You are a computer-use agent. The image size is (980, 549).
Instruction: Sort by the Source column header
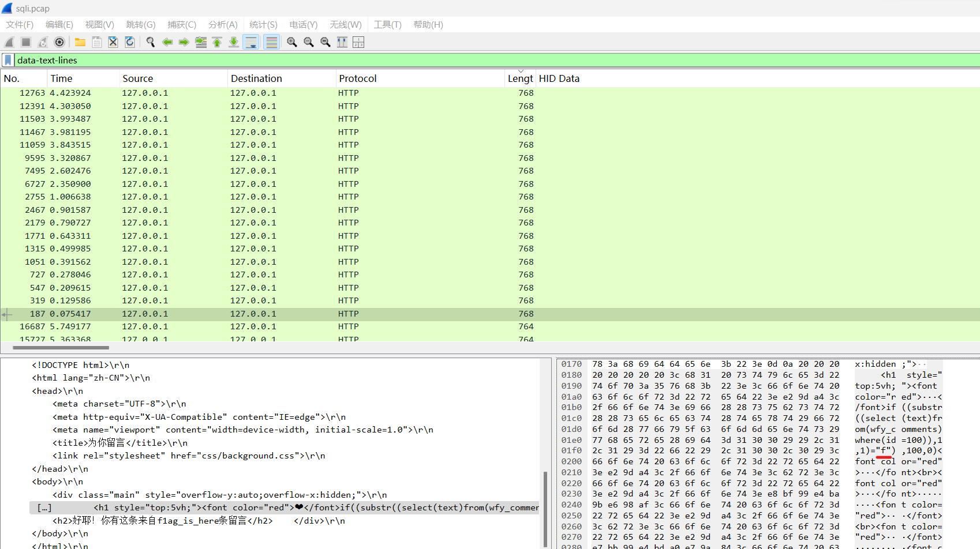173,78
